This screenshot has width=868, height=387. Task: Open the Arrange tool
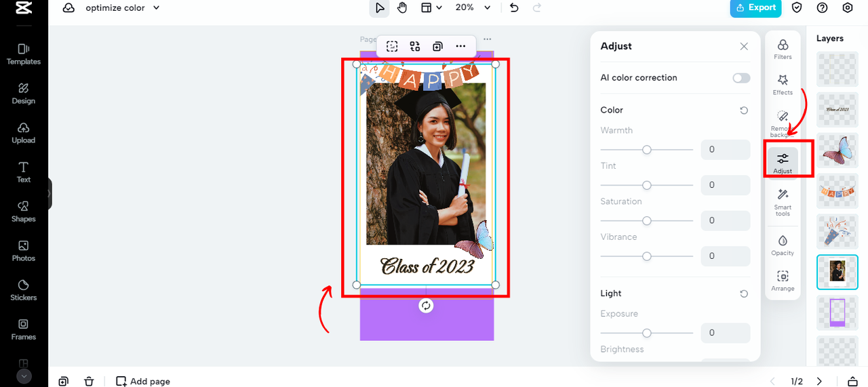(x=783, y=281)
